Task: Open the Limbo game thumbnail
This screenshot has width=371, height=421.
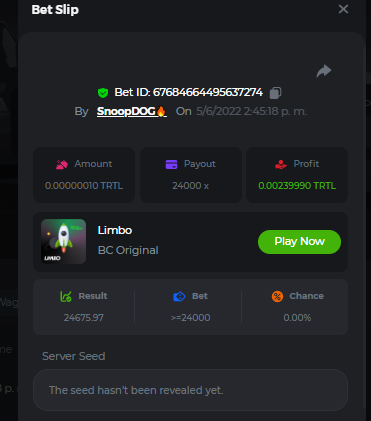Action: coord(63,241)
